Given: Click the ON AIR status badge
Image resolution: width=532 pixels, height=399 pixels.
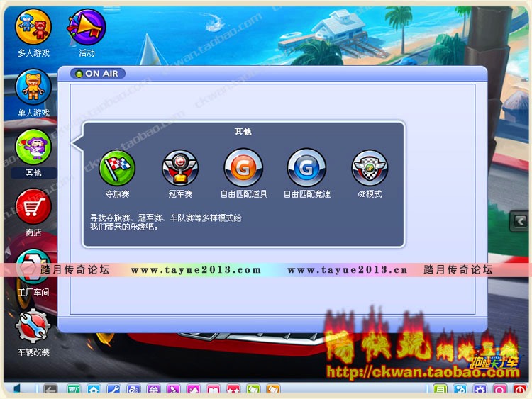Looking at the screenshot, I should coord(98,74).
